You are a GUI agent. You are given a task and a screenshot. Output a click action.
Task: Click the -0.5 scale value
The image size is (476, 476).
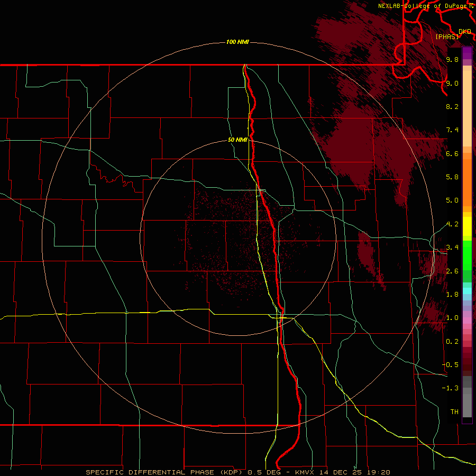[450, 365]
